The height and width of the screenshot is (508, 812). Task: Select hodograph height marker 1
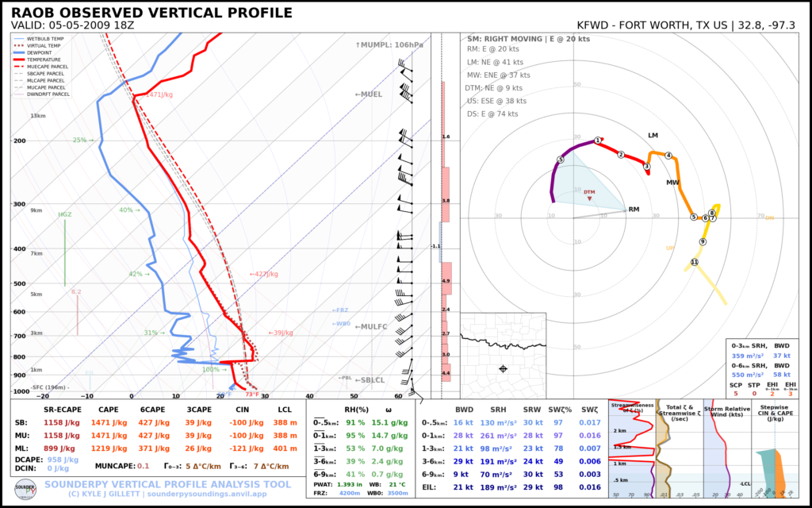point(598,140)
